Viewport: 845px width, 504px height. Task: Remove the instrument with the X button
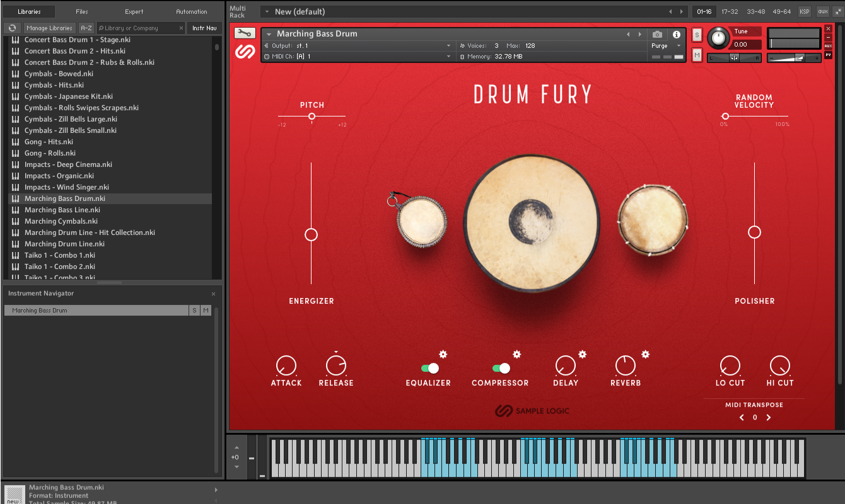[829, 28]
